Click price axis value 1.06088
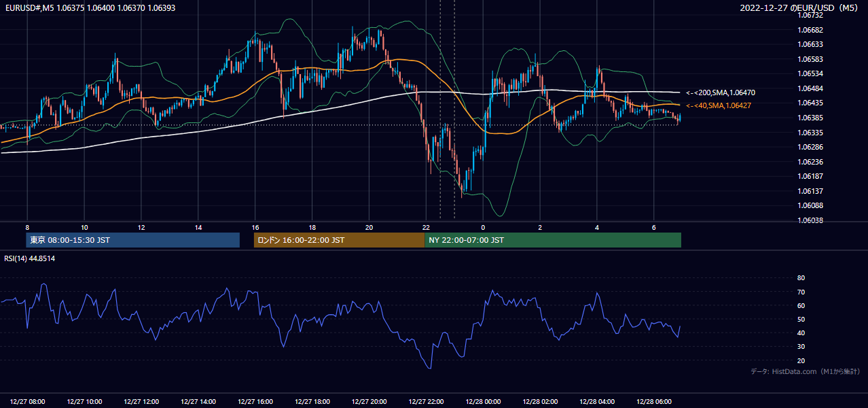 click(810, 205)
